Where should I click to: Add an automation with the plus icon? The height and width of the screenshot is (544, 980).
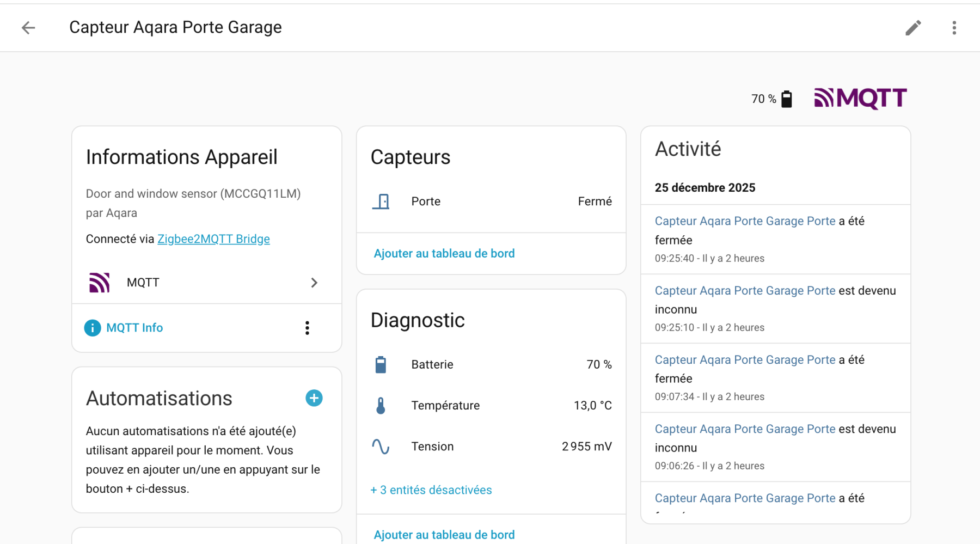[x=314, y=398]
